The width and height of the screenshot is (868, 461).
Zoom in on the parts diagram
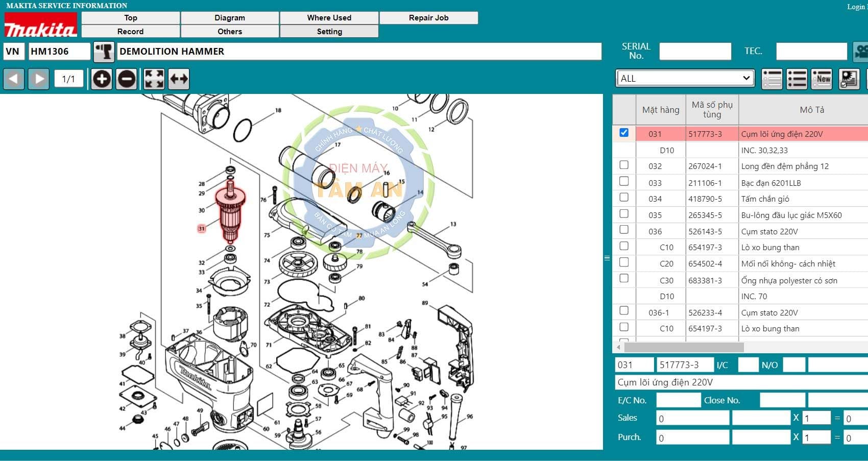pyautogui.click(x=102, y=79)
